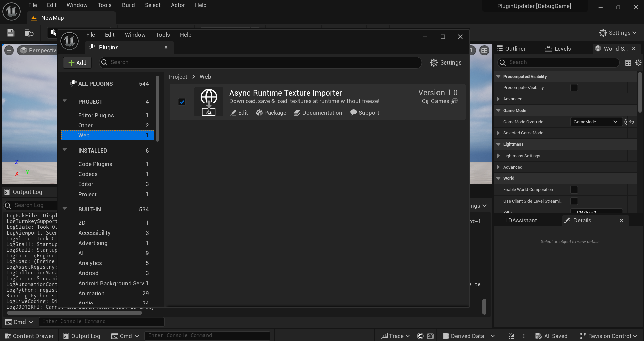Click the Output Log horizontal scrollbar
Viewport: 644px width, 341px height.
[75, 313]
